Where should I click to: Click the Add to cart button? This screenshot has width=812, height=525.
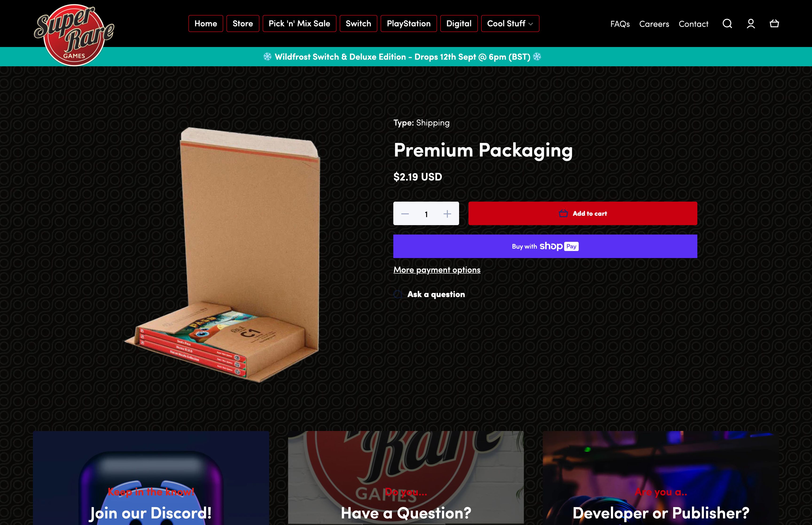click(x=582, y=213)
